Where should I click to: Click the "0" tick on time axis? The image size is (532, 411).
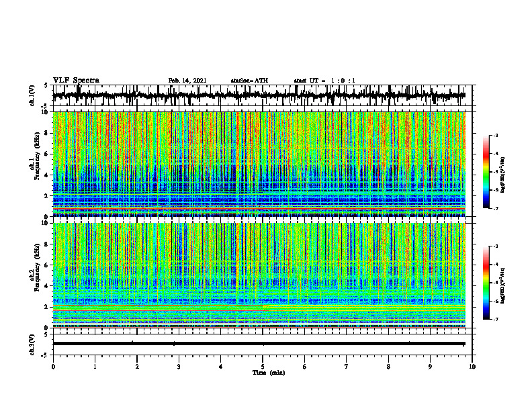[x=53, y=367]
